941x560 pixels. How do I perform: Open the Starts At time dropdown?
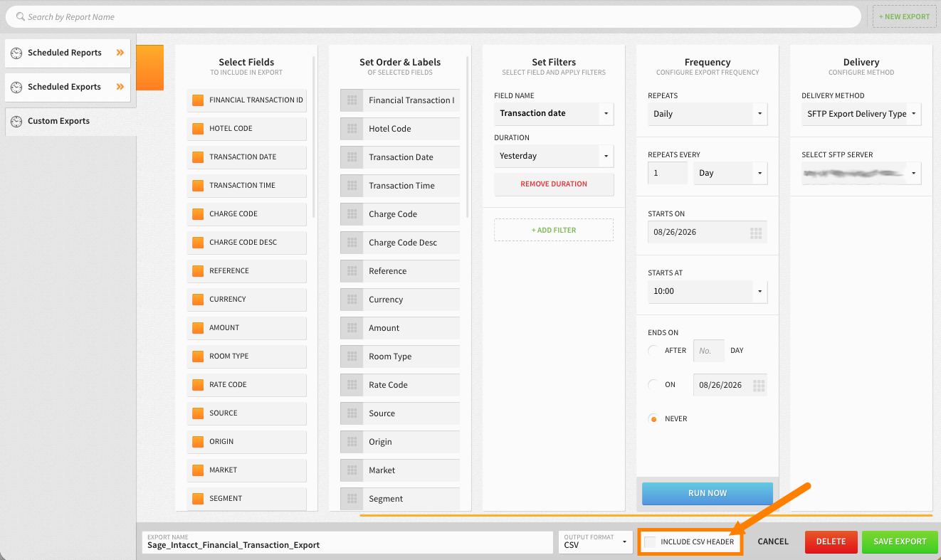[x=708, y=291]
